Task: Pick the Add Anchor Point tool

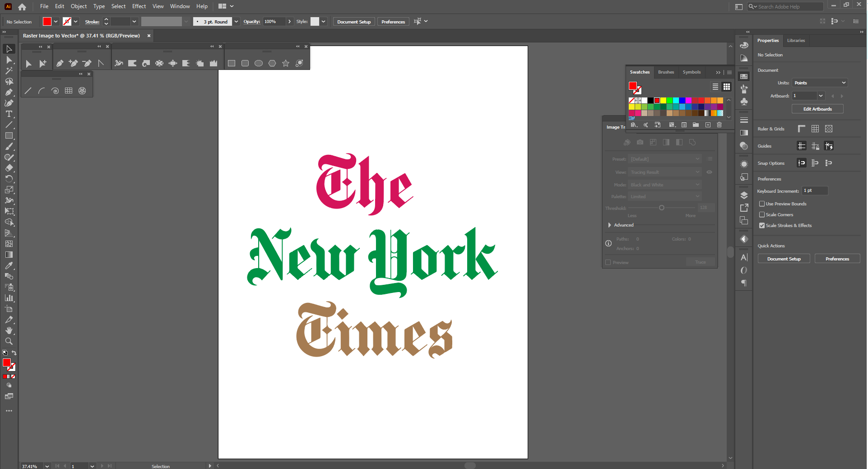Action: [x=73, y=64]
